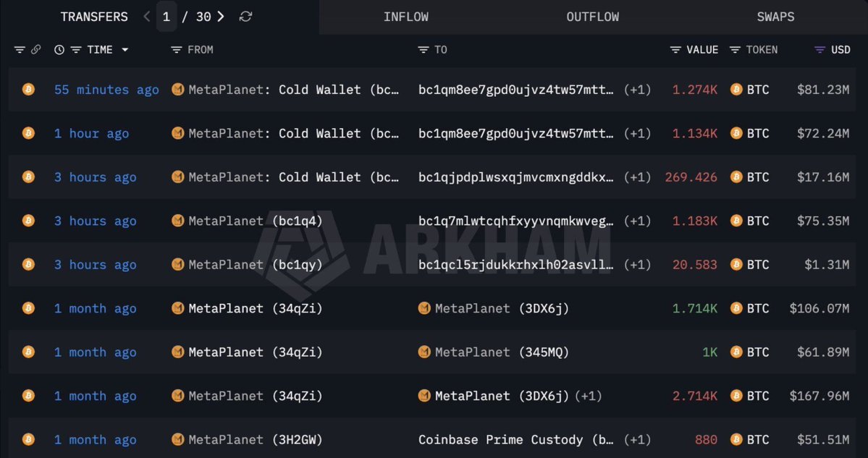This screenshot has width=868, height=458.
Task: Open Coinbase Prime Custody recipient
Action: pos(516,440)
